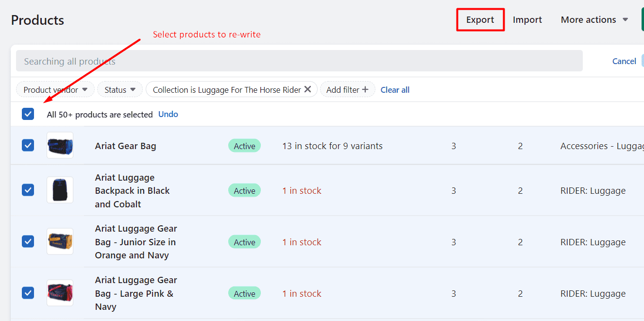
Task: Click 'Accessories - Luggage' type in Ariat Gear Bag row
Action: pos(602,146)
